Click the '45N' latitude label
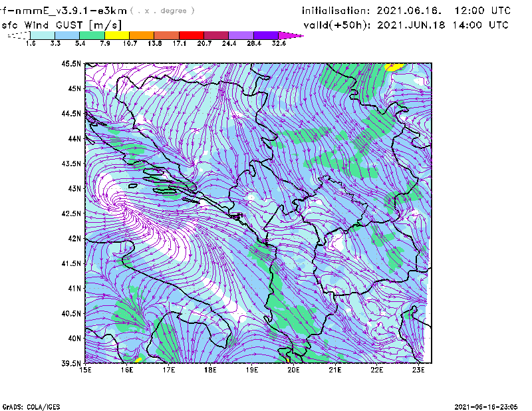 coord(74,88)
